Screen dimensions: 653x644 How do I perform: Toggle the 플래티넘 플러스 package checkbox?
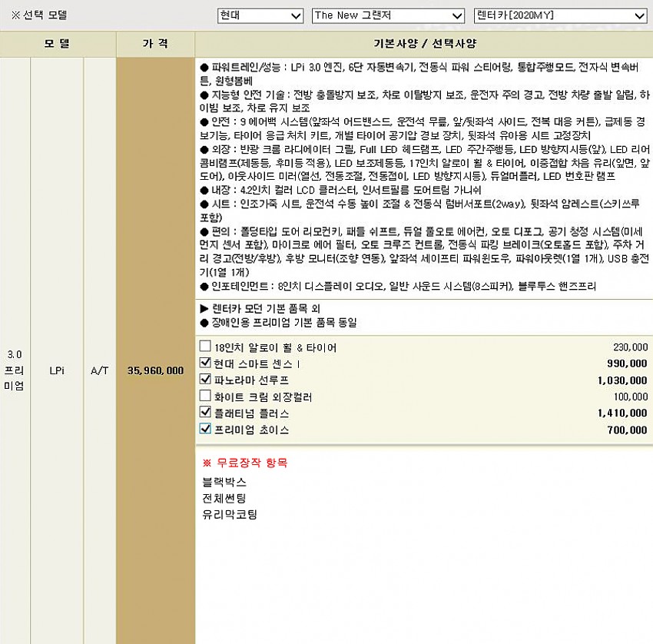205,413
